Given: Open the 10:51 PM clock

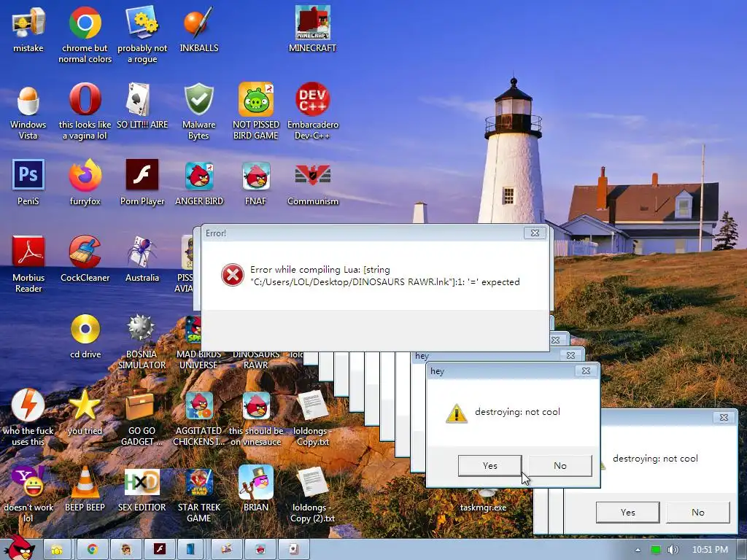Looking at the screenshot, I should coord(711,550).
